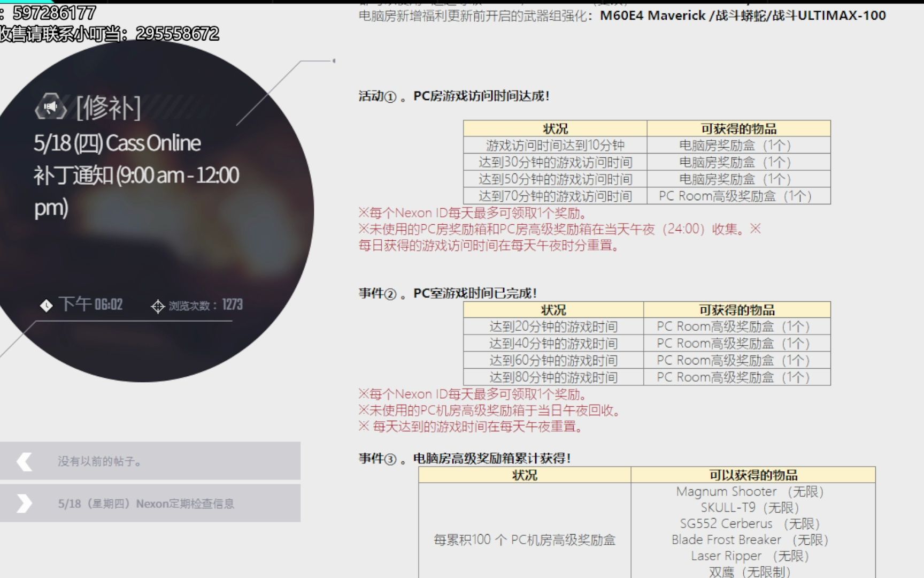Click cell 游戏访问时间达到10分钟
This screenshot has height=578, width=924.
pyautogui.click(x=555, y=146)
